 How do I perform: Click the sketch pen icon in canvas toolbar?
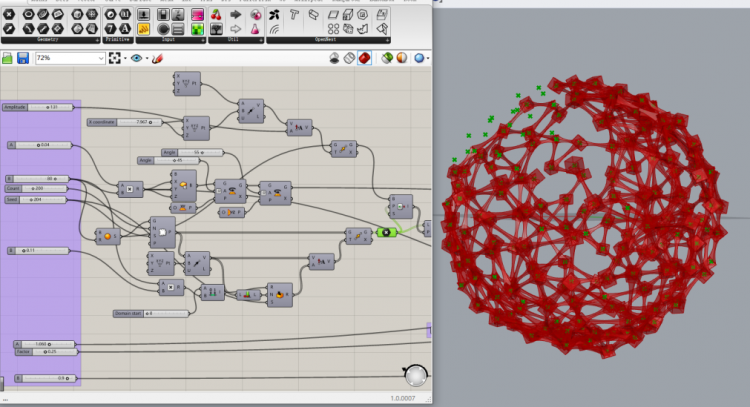coord(157,58)
